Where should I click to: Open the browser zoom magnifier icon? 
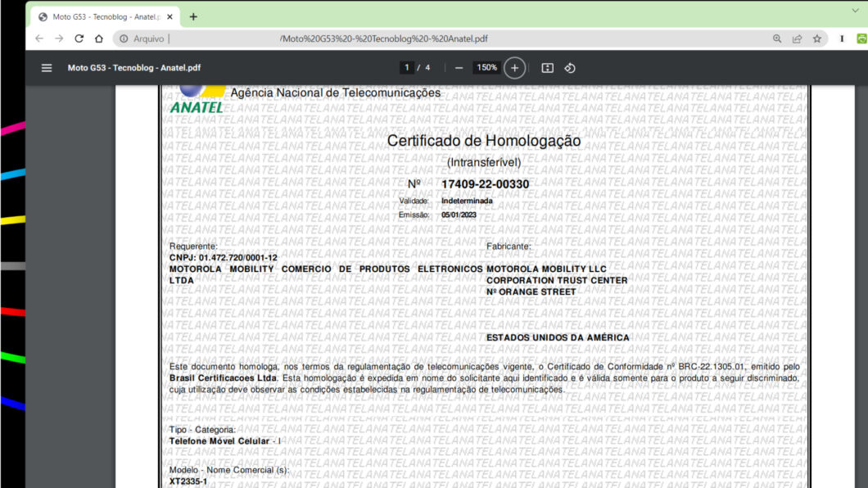pyautogui.click(x=777, y=38)
